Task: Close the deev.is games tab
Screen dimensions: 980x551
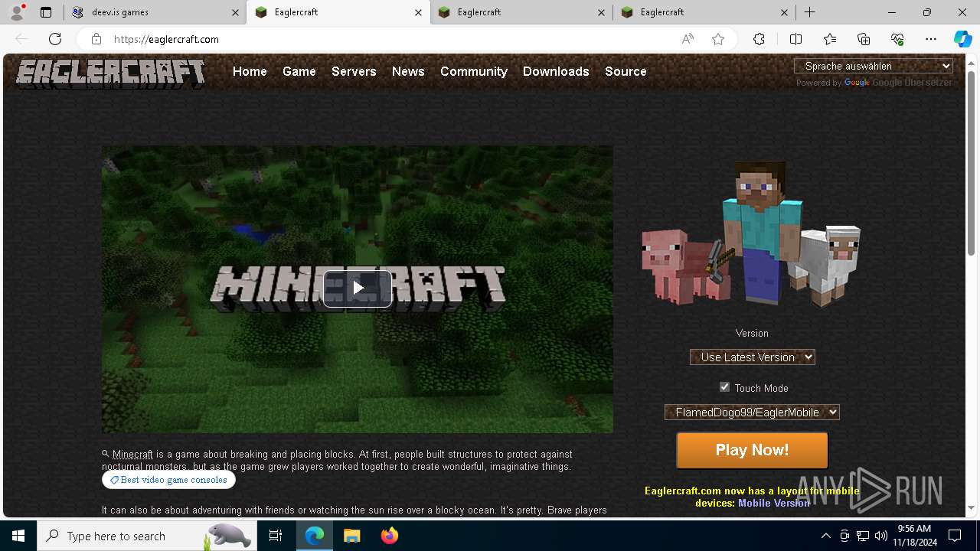Action: [235, 12]
